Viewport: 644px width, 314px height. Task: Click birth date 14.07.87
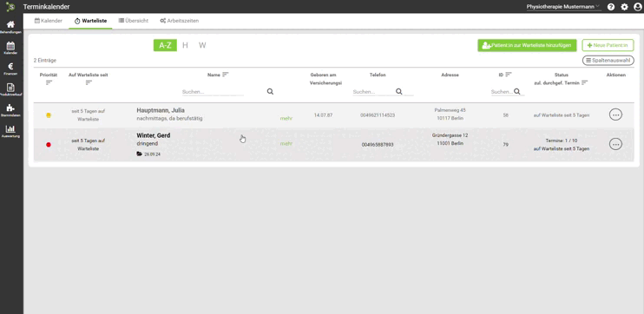coord(323,115)
